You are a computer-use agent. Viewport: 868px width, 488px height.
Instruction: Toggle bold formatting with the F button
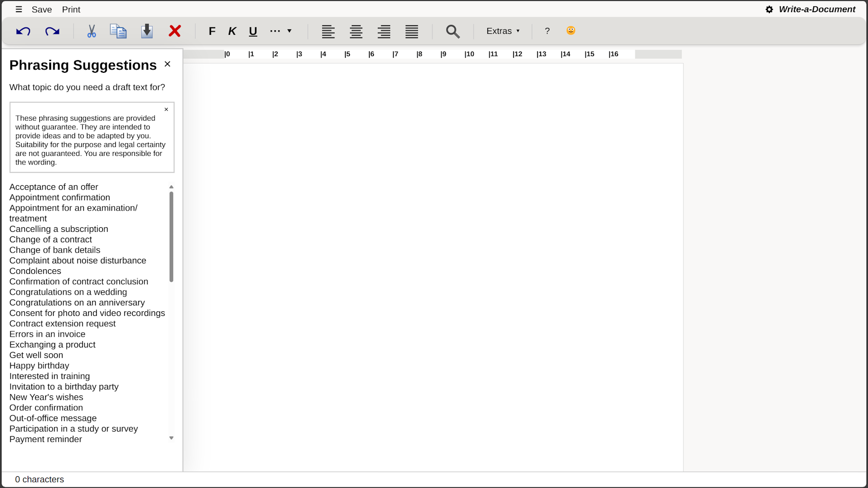tap(212, 31)
